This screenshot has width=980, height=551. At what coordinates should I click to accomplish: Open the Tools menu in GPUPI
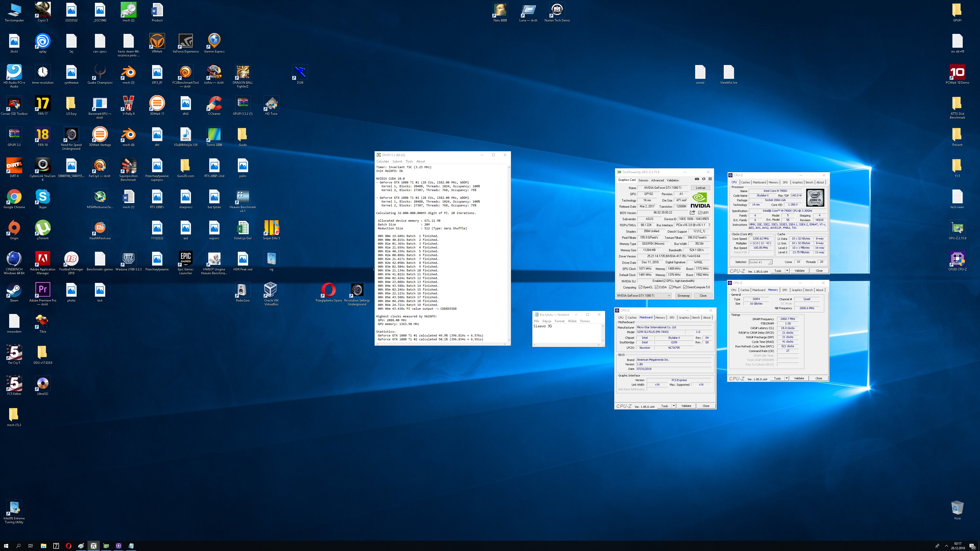409,161
